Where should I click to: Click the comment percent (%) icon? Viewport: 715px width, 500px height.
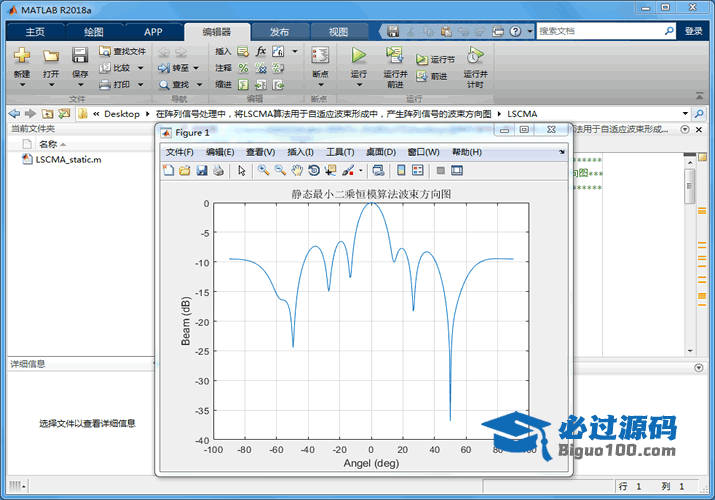244,68
